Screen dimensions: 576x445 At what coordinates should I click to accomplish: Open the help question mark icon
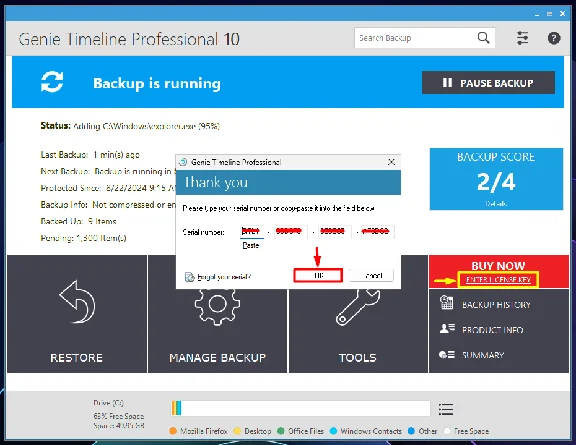[554, 38]
